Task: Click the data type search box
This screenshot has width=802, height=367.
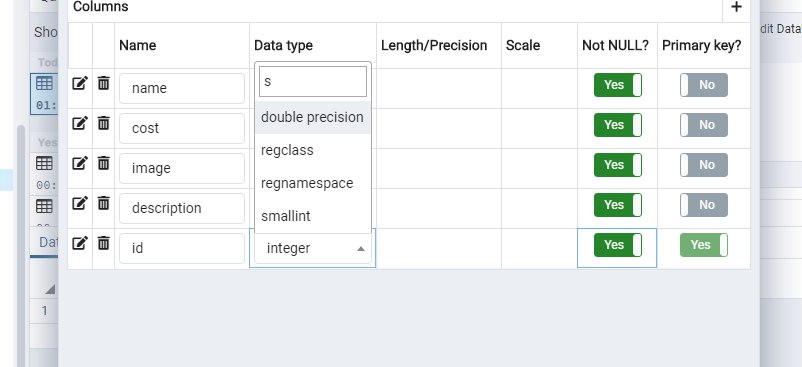Action: point(313,81)
